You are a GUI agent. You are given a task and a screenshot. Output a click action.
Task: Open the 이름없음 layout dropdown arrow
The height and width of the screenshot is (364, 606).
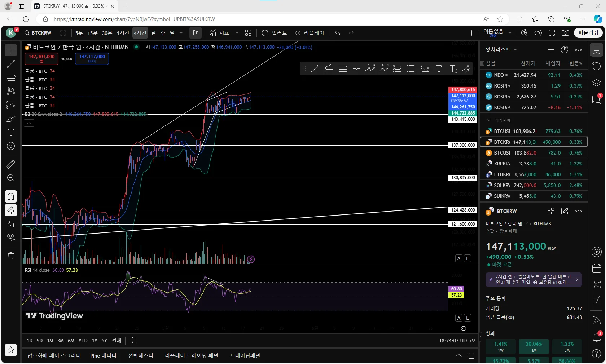[x=510, y=33]
